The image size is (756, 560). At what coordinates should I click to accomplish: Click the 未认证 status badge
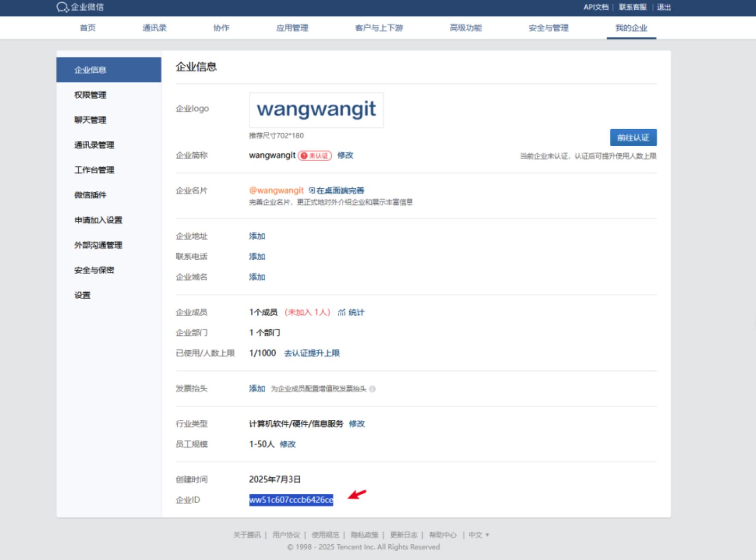pos(315,156)
